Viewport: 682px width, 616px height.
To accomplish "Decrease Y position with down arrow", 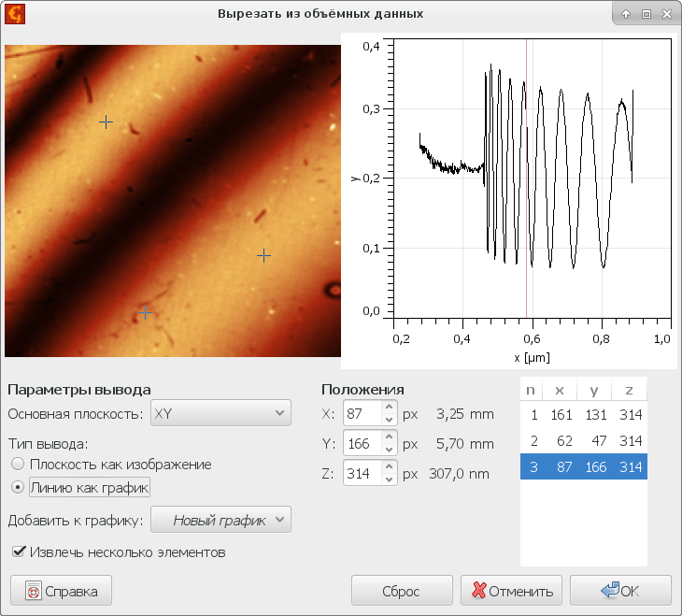I will [389, 450].
